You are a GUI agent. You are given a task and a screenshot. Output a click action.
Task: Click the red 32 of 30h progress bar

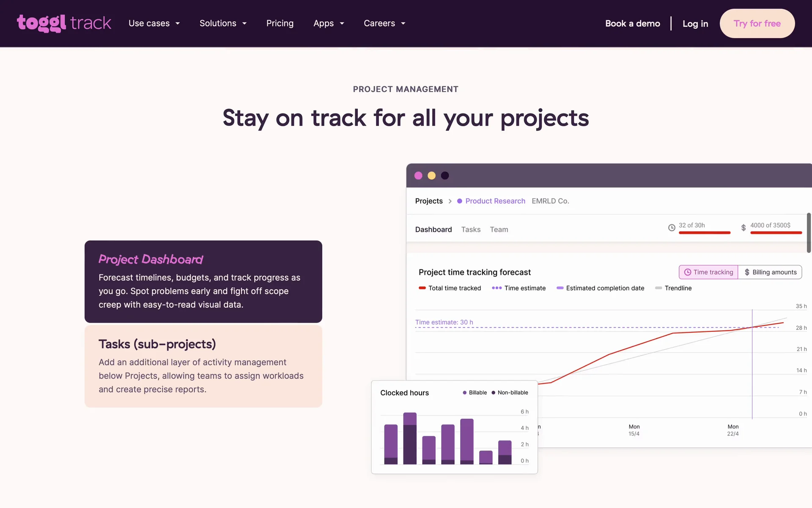click(704, 233)
